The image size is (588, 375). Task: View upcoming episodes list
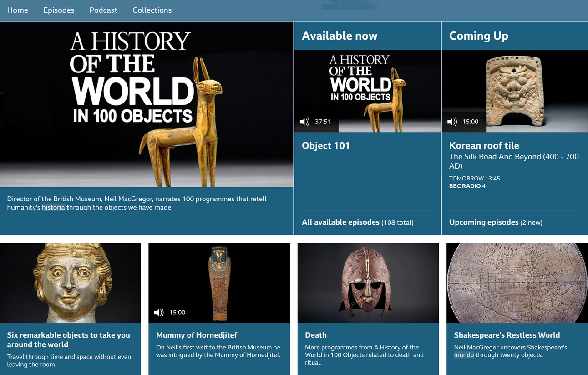483,222
